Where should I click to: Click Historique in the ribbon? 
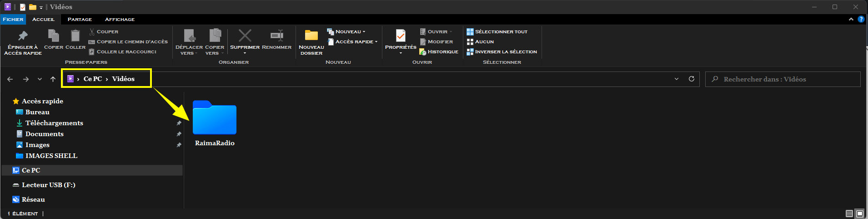439,51
